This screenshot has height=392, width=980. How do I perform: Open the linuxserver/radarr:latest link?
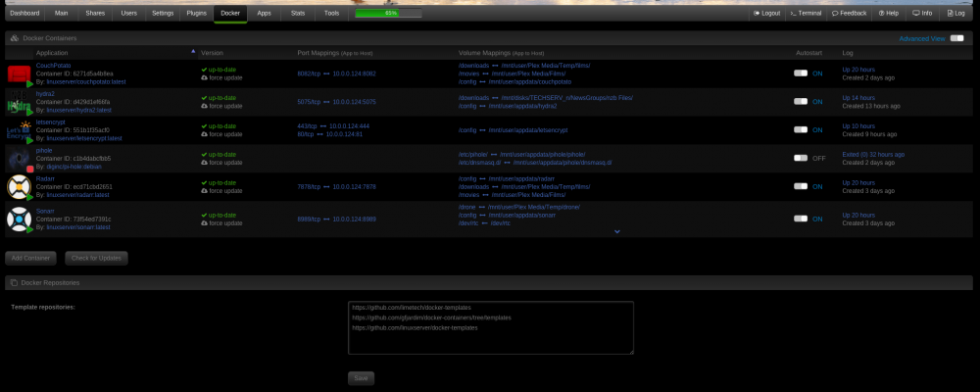point(77,195)
